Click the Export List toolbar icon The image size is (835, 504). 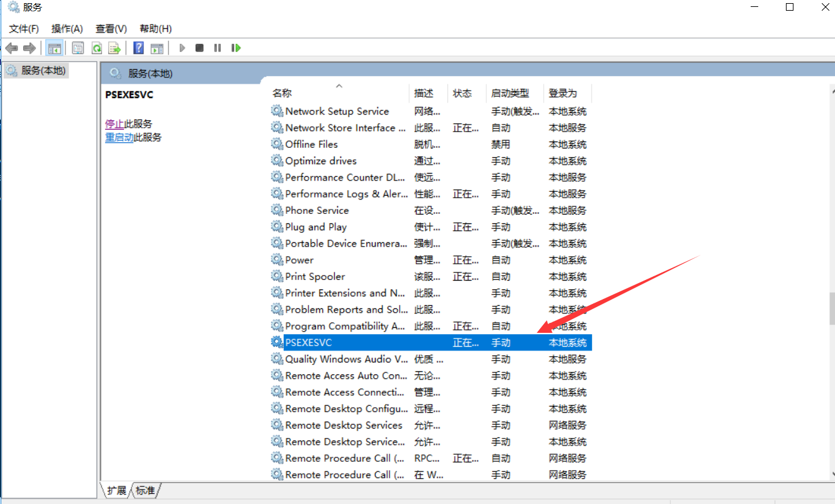(114, 48)
